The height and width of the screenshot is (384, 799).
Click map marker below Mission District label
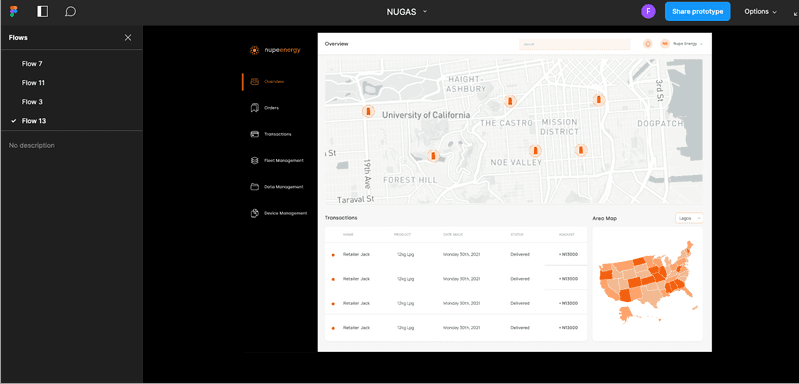point(580,150)
